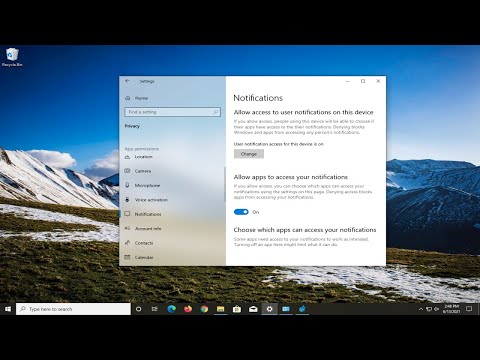
Task: Launch Microsoft Edge from taskbar
Action: point(171,309)
